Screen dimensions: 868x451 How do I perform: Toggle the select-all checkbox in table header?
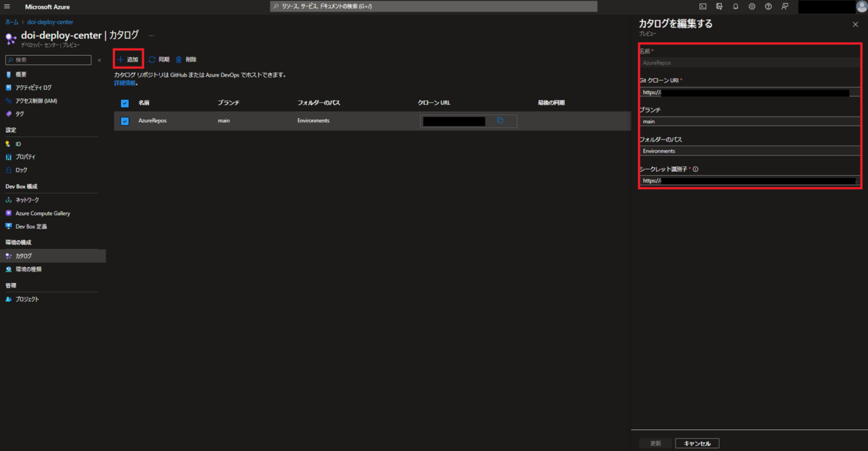point(124,103)
